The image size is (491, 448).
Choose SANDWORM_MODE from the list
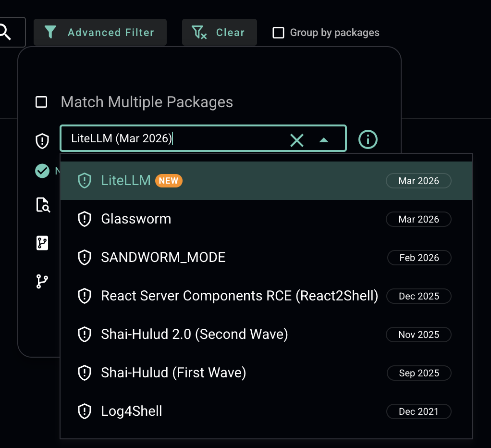click(x=266, y=258)
